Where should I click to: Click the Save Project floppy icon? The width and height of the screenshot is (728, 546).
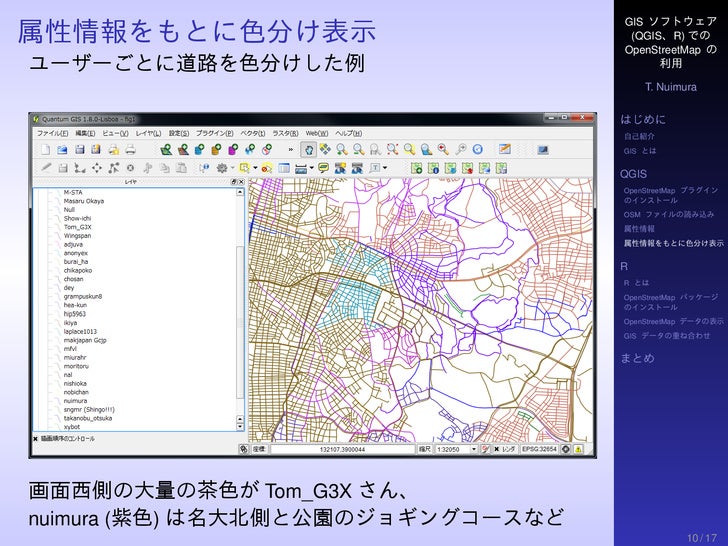[79, 150]
